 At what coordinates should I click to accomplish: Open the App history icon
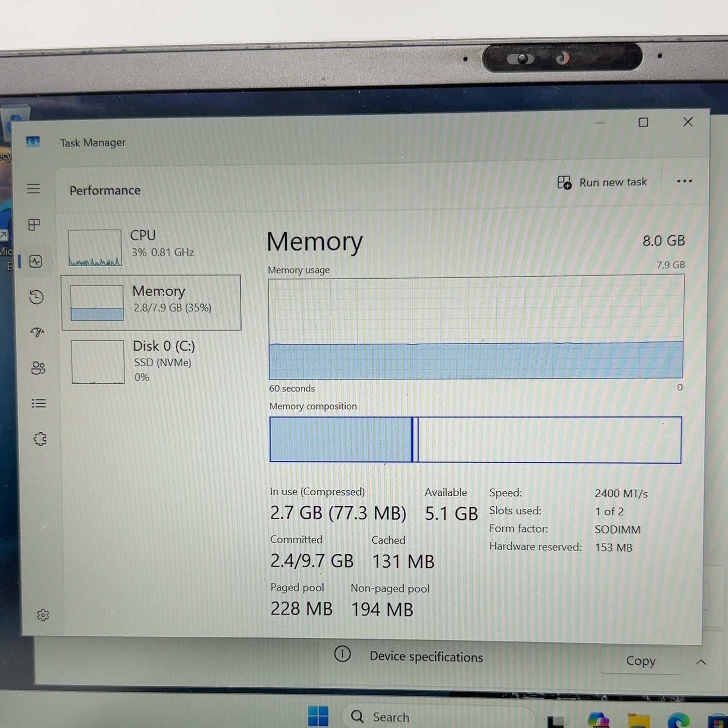pyautogui.click(x=36, y=297)
